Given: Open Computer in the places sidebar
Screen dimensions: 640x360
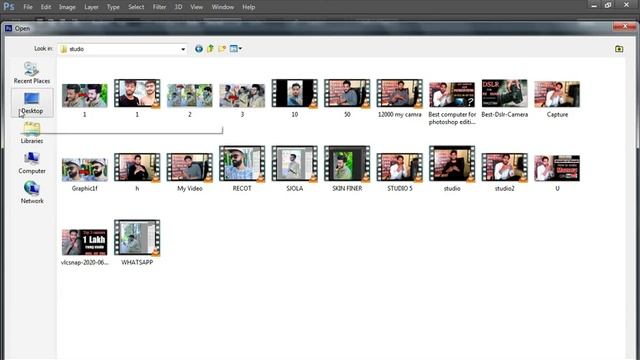Looking at the screenshot, I should [32, 163].
